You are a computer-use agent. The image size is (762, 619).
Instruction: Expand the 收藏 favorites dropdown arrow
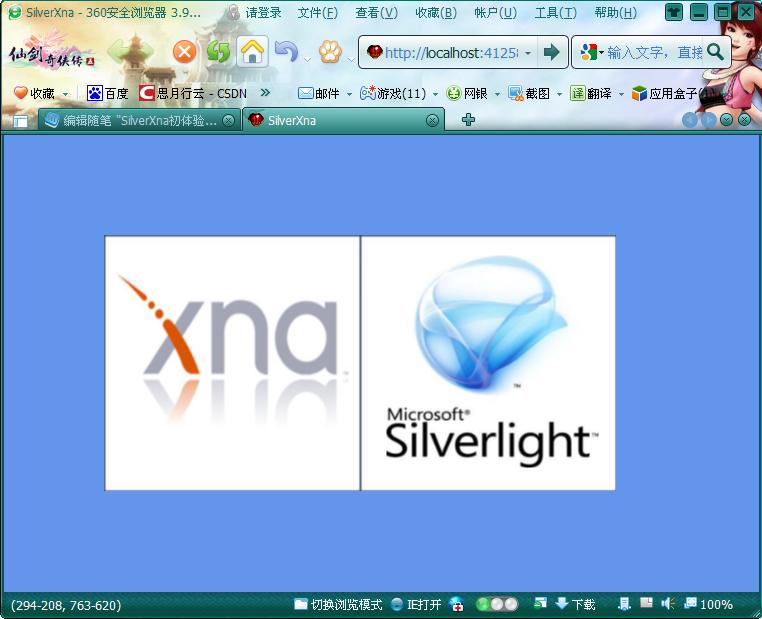pyautogui.click(x=65, y=94)
